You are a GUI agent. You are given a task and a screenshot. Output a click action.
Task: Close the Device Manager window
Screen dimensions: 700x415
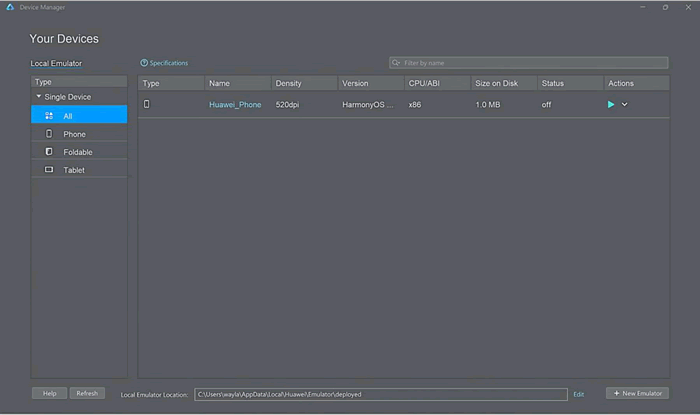pyautogui.click(x=688, y=7)
